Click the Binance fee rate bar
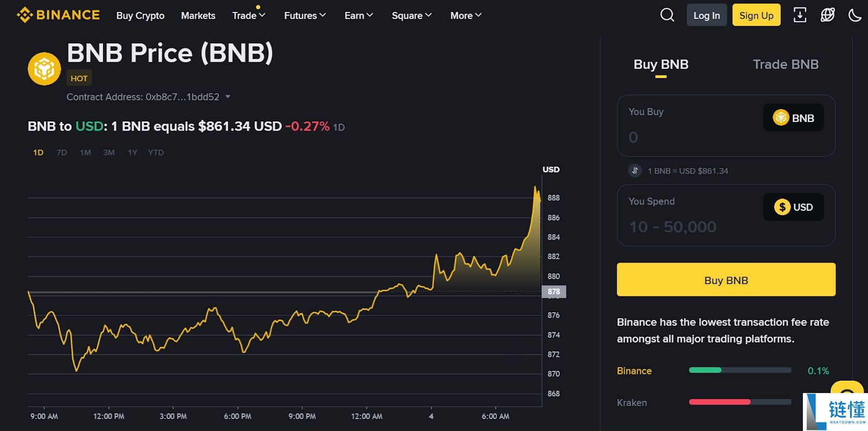868x431 pixels. (x=740, y=370)
